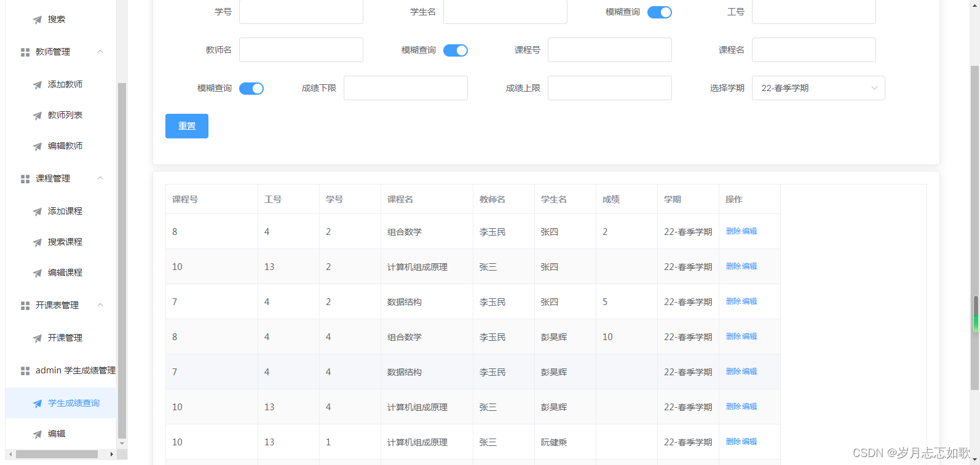Focus the 课程号 input field

click(610, 50)
